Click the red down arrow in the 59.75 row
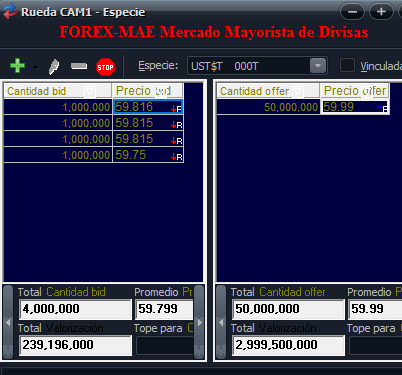Image resolution: width=402 pixels, height=375 pixels. pyautogui.click(x=173, y=157)
